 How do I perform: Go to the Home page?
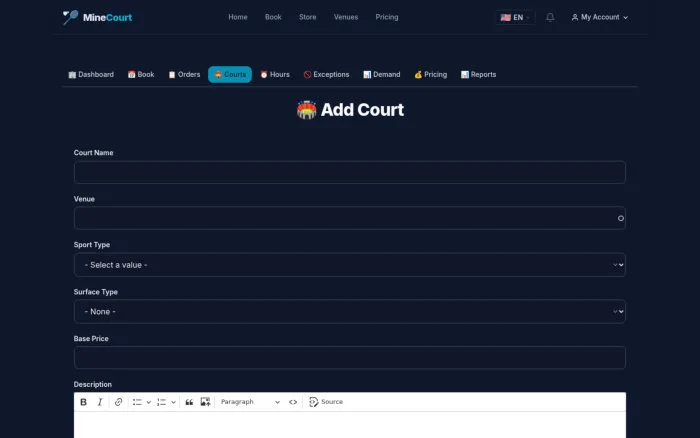238,17
